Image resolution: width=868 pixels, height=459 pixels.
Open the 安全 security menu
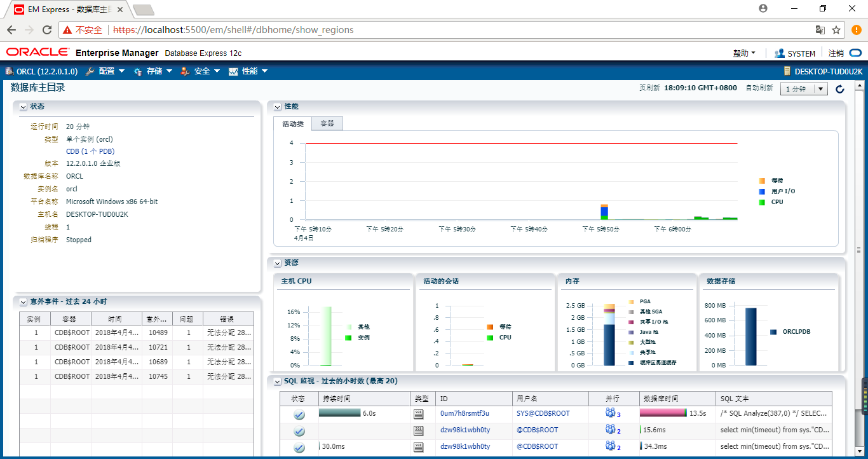201,71
